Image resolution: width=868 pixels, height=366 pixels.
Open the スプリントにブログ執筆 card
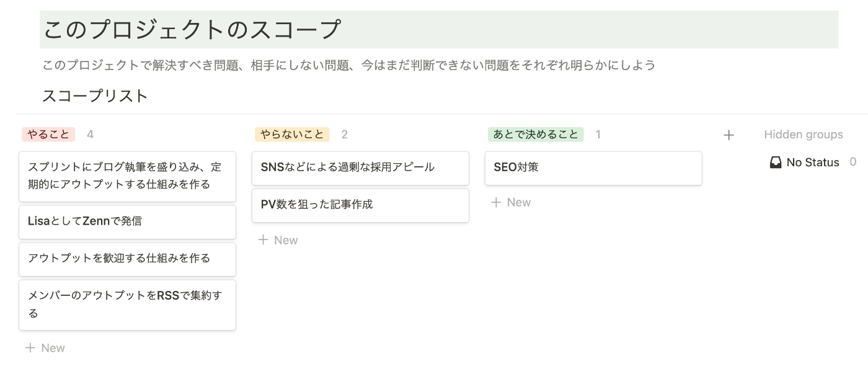127,177
